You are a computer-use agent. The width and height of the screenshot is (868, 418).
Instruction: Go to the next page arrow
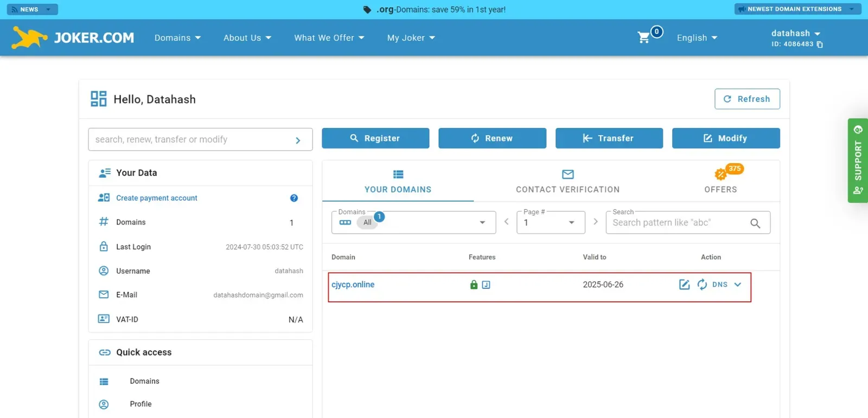click(596, 222)
